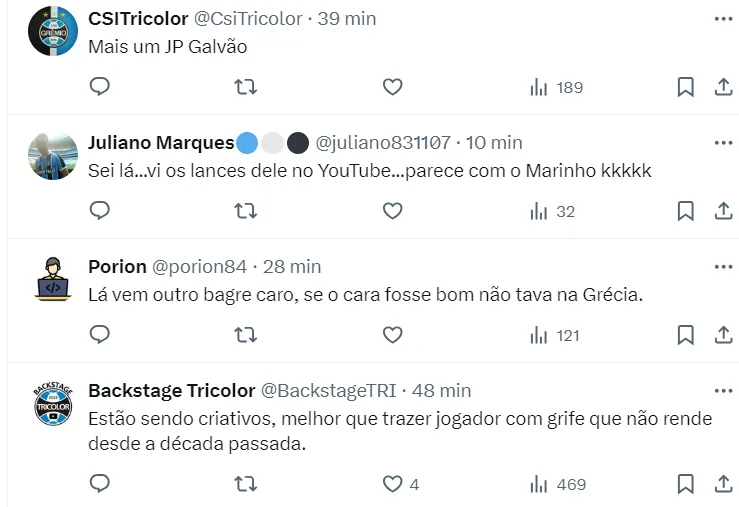
Task: Open Juliano Marques profile picture
Action: (52, 156)
